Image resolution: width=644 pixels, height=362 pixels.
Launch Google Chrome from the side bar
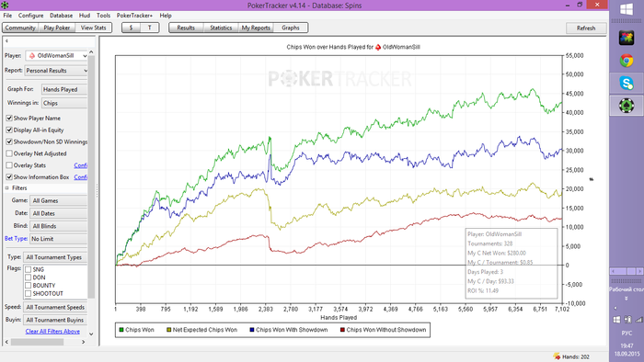pyautogui.click(x=627, y=61)
